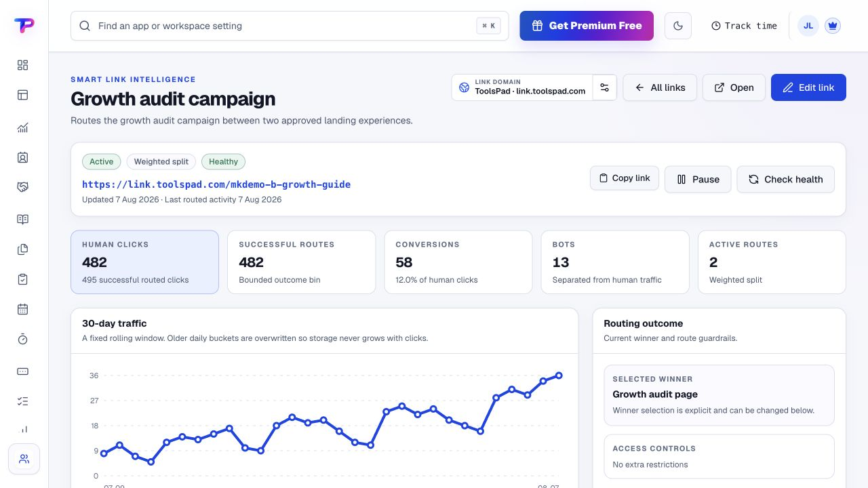Select the Human Clicks stat card
This screenshot has width=868, height=488.
(144, 262)
